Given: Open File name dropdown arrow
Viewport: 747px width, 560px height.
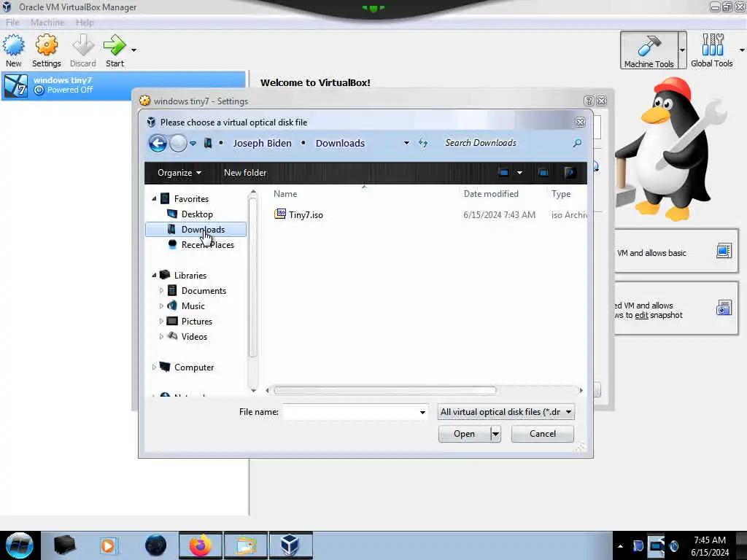Looking at the screenshot, I should click(422, 412).
